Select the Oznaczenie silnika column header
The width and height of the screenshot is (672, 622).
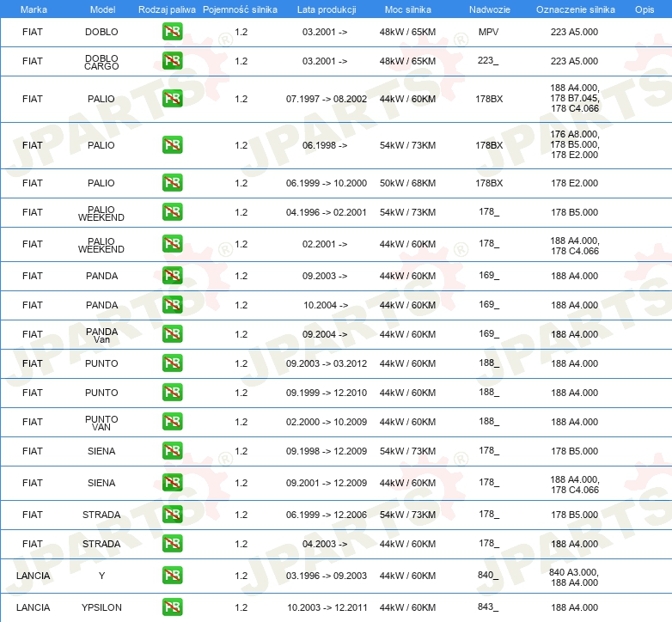tap(576, 9)
